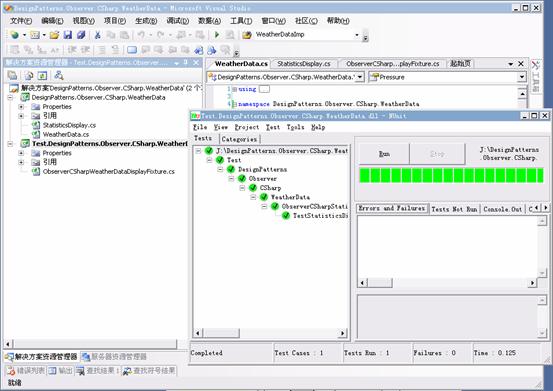
Task: Open the 工具(T) menu in Visual Studio
Action: point(241,21)
